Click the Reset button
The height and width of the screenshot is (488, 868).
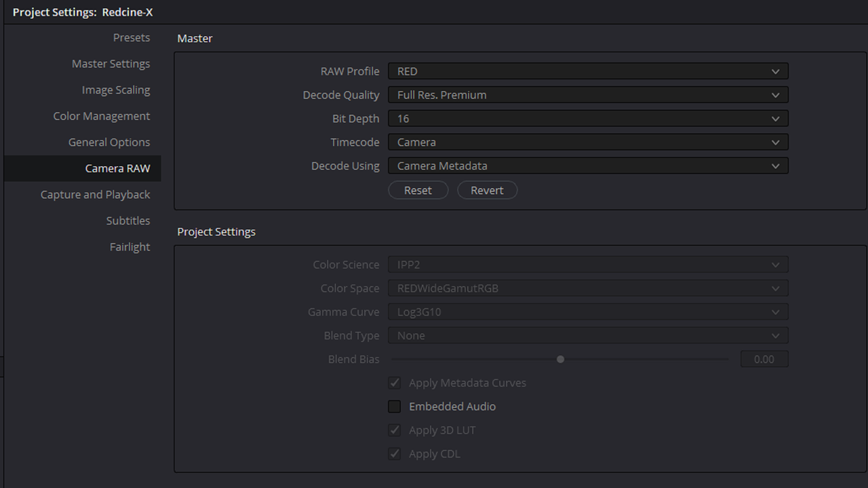pos(418,190)
